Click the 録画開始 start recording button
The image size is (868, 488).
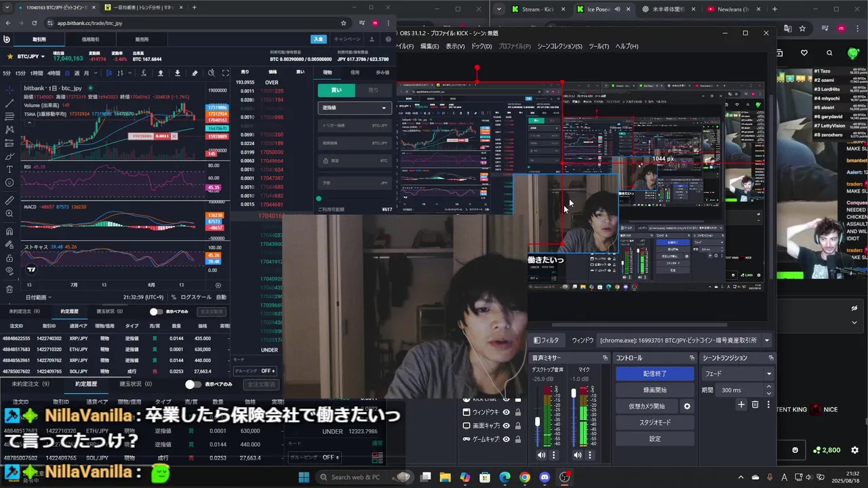[x=655, y=390]
